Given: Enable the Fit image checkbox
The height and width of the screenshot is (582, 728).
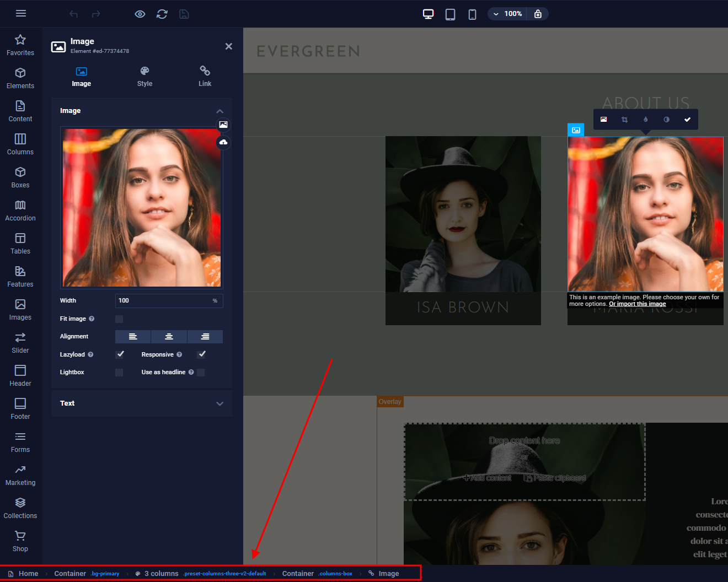Looking at the screenshot, I should point(119,319).
